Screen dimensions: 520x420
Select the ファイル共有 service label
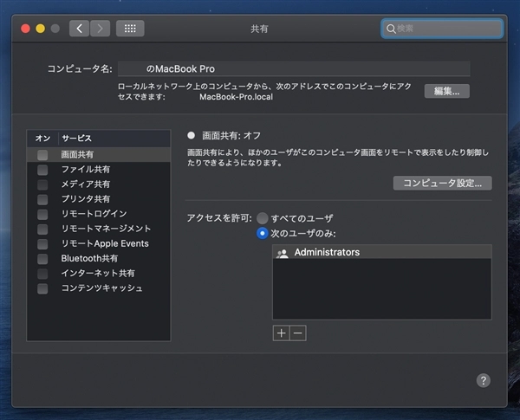(86, 170)
